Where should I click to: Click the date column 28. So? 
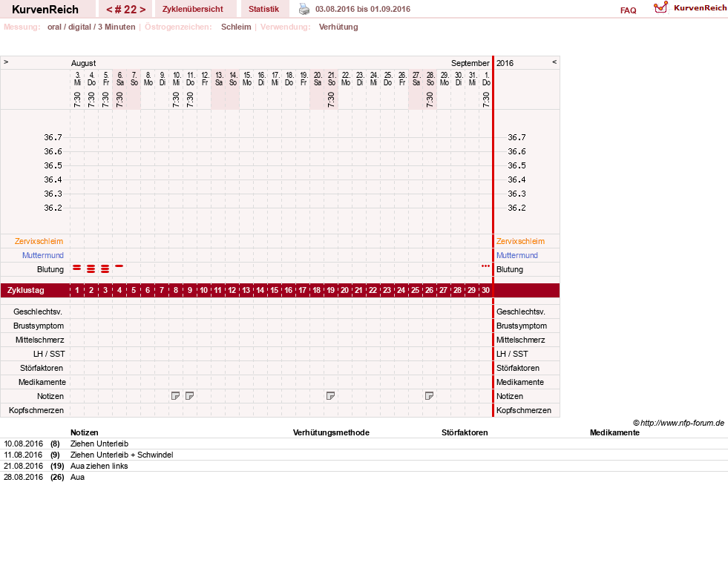point(430,79)
